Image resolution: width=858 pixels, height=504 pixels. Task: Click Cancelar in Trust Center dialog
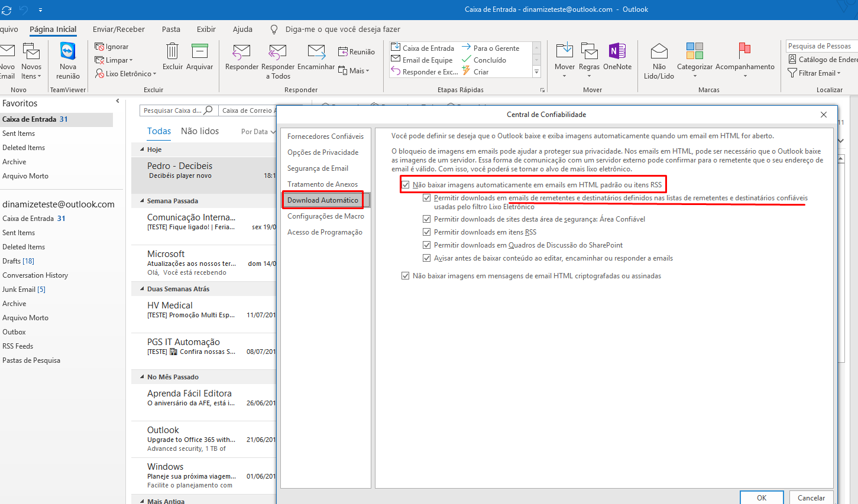pos(811,498)
